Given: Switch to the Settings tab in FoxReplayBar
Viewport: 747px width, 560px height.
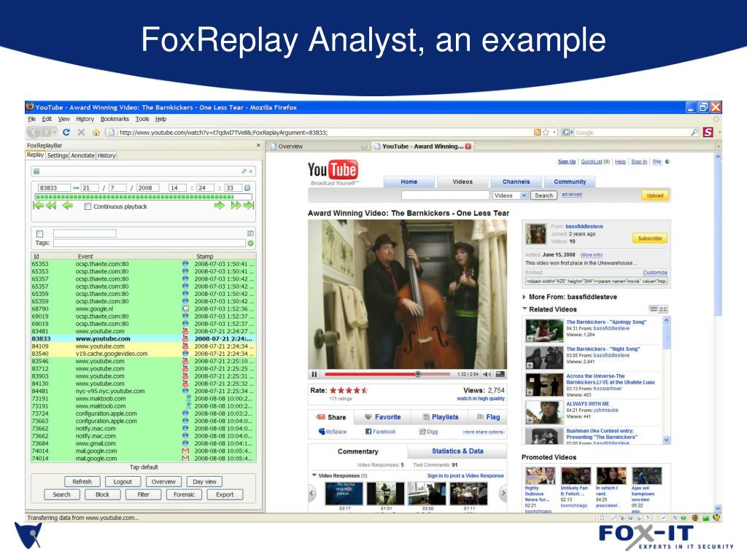Looking at the screenshot, I should click(58, 156).
